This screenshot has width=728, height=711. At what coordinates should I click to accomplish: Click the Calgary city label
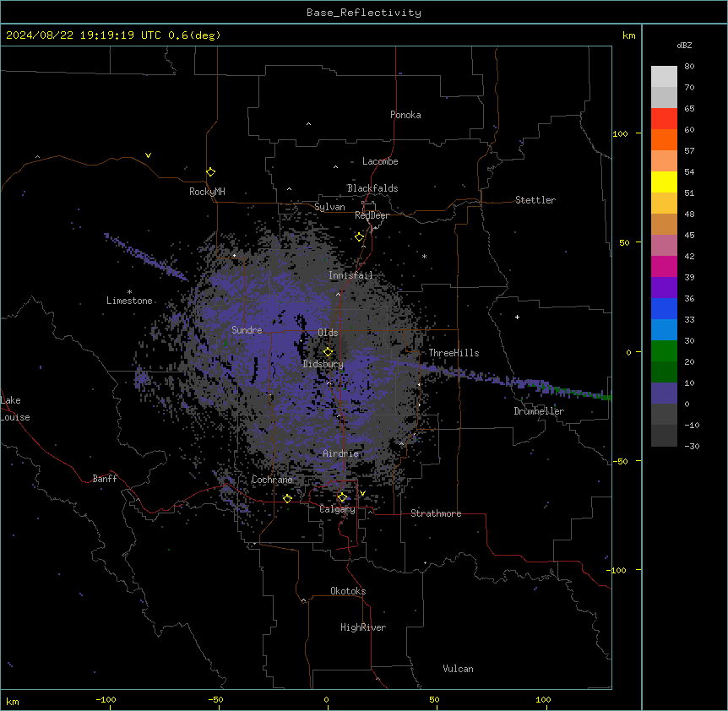tap(337, 509)
